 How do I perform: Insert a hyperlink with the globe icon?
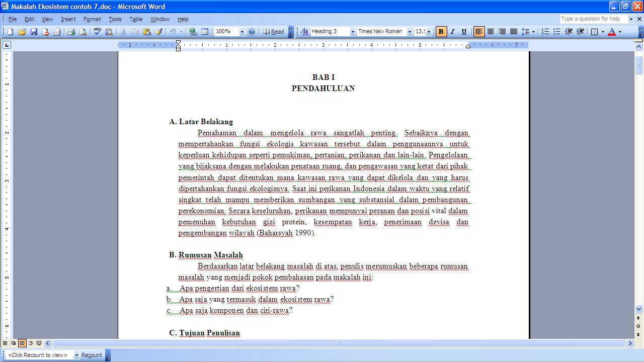(193, 32)
